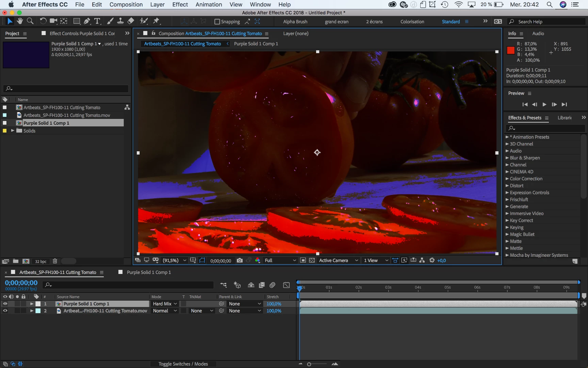588x368 pixels.
Task: Choose the Clone Stamp tool
Action: (x=120, y=21)
